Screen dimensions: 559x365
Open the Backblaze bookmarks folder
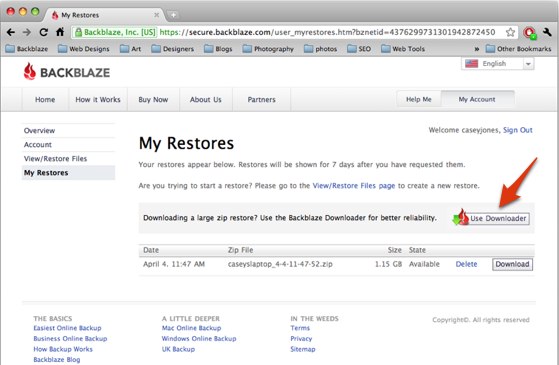pos(27,49)
